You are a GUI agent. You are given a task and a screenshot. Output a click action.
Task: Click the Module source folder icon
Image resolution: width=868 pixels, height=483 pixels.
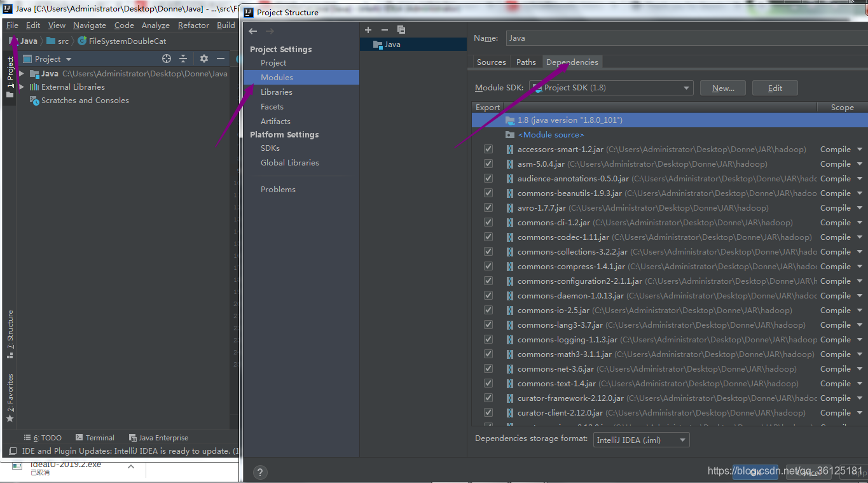pyautogui.click(x=509, y=135)
